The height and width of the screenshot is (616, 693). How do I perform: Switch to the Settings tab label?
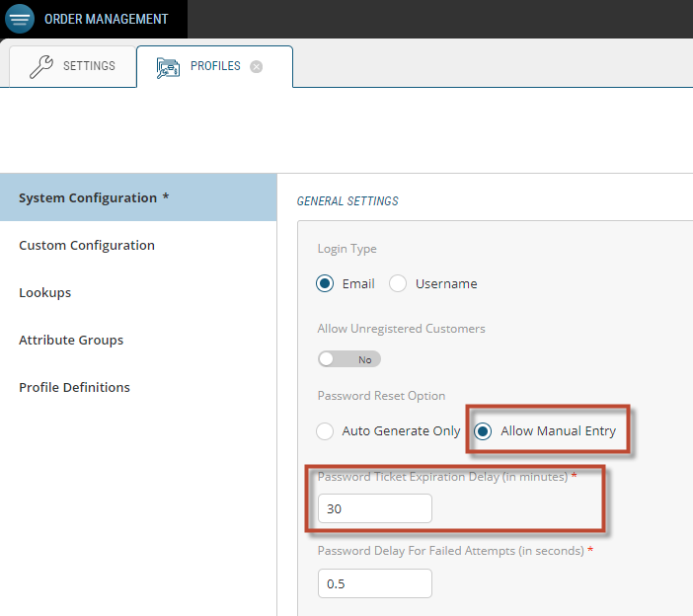pos(89,66)
